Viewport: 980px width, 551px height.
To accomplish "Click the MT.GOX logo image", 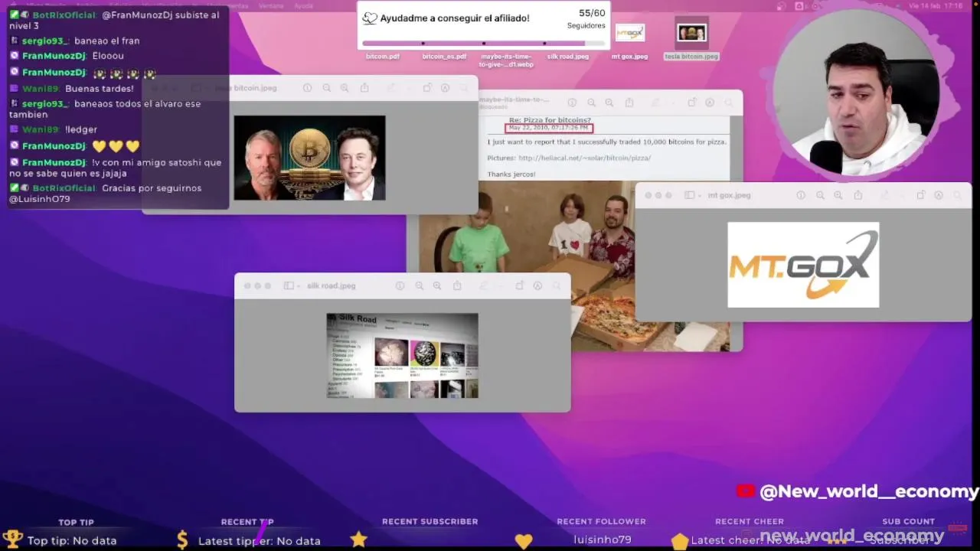I will point(803,265).
